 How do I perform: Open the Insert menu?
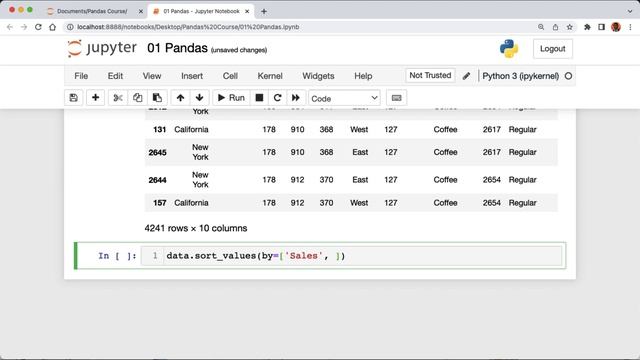[192, 76]
